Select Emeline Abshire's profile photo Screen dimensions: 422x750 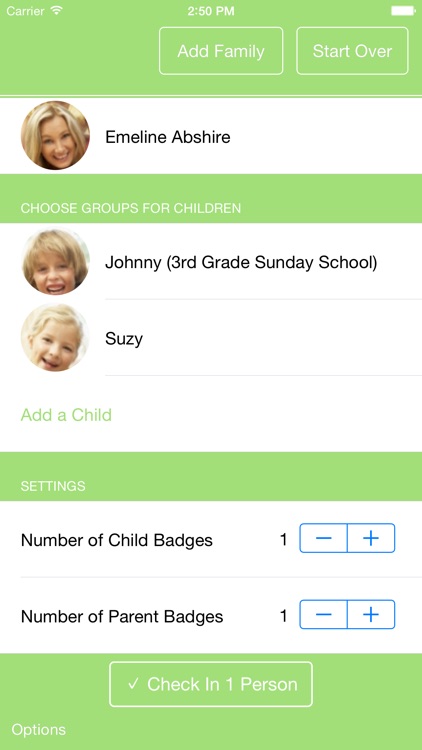(x=55, y=135)
